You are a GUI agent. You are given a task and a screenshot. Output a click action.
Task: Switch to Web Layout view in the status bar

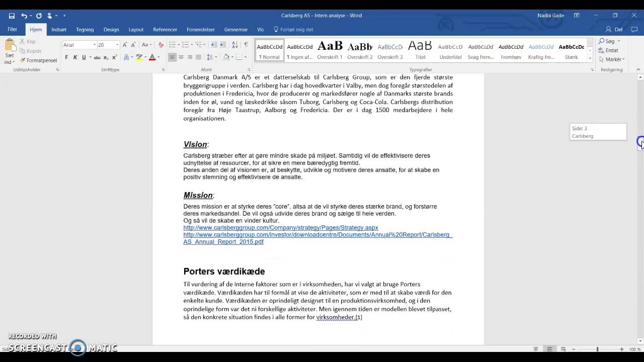click(563, 349)
